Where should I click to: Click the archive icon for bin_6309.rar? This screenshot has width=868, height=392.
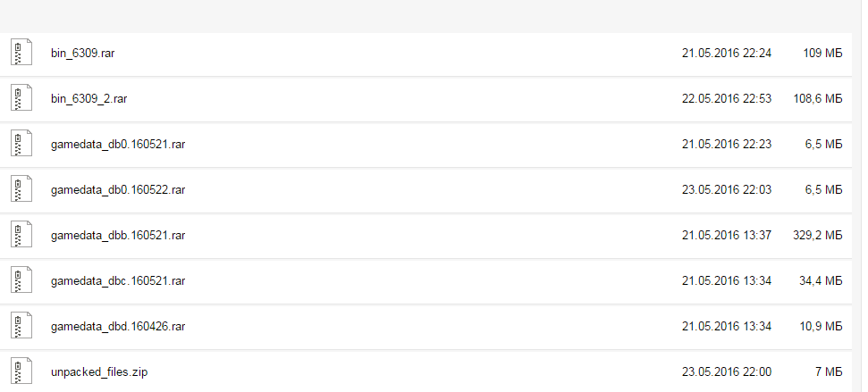(x=21, y=53)
